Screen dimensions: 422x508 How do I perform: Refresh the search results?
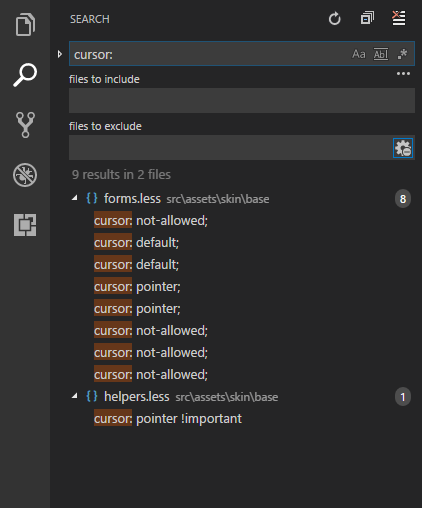click(335, 19)
